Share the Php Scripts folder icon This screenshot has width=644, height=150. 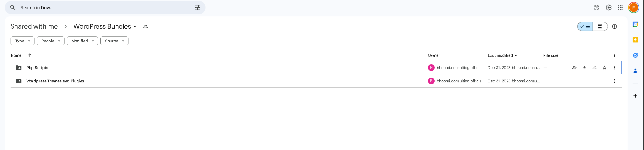point(574,68)
